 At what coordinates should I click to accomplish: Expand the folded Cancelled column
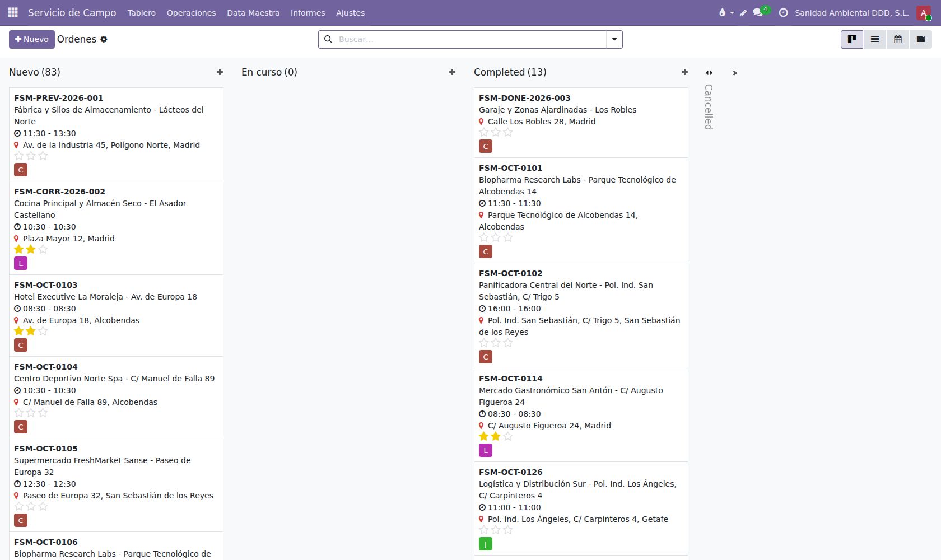tap(709, 106)
